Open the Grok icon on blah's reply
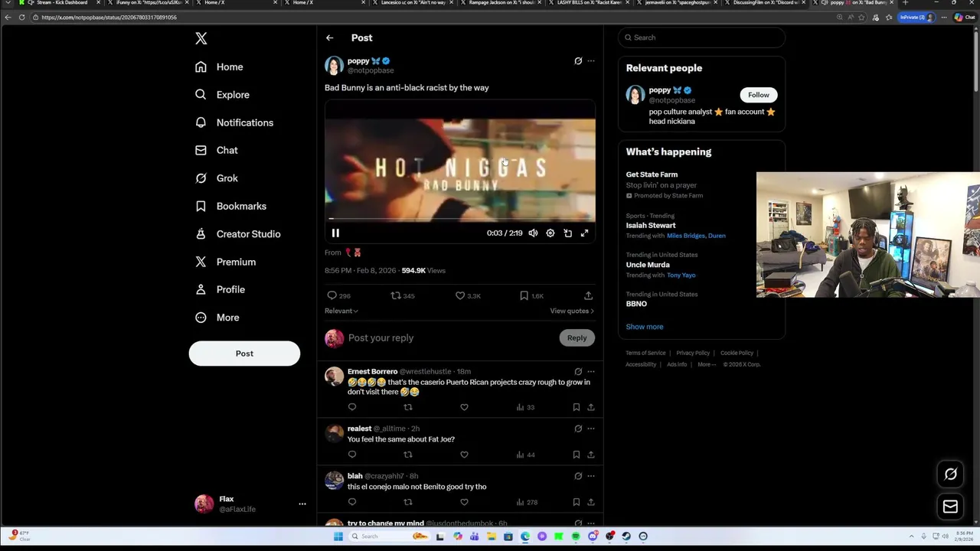 point(578,476)
